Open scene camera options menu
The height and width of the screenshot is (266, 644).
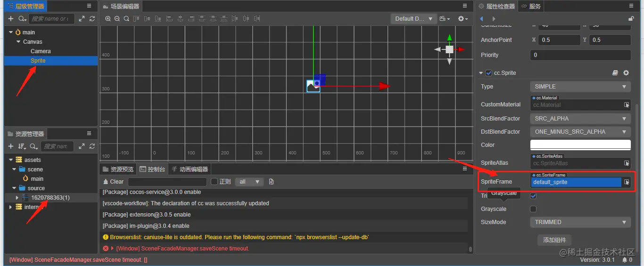point(445,19)
